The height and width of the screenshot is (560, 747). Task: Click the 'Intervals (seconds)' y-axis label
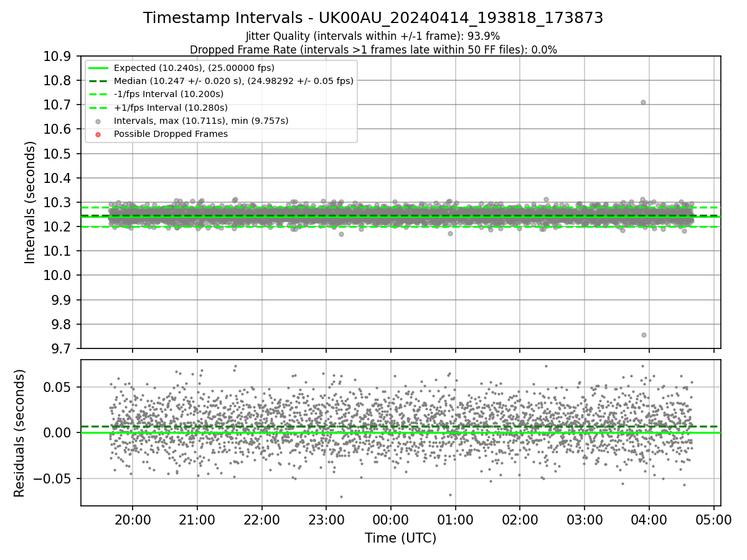[x=30, y=202]
